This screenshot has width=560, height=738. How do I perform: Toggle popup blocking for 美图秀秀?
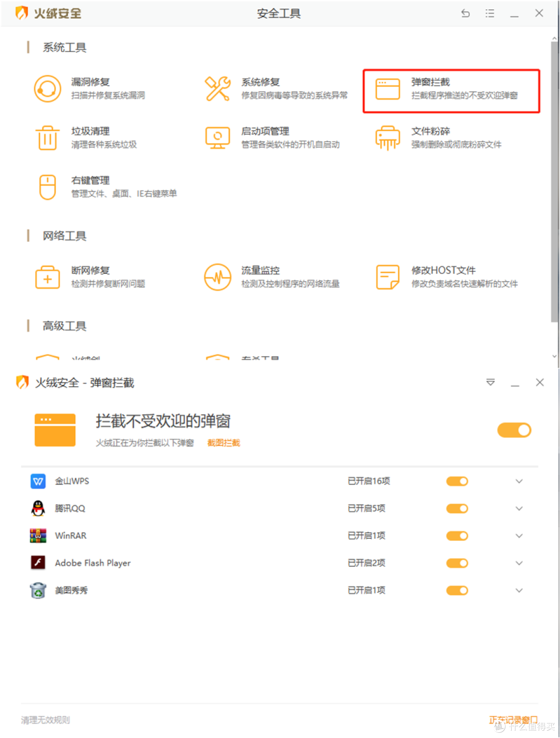coord(457,590)
